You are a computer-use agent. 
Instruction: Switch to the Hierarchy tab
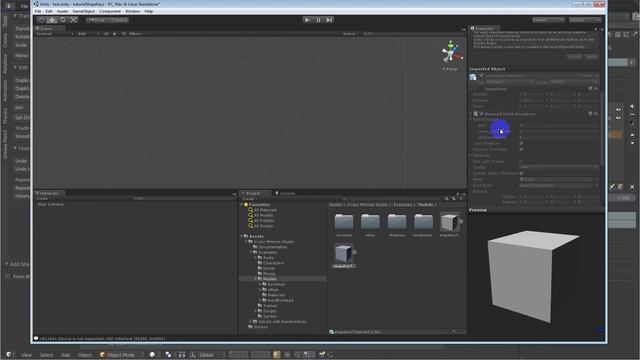tap(49, 193)
